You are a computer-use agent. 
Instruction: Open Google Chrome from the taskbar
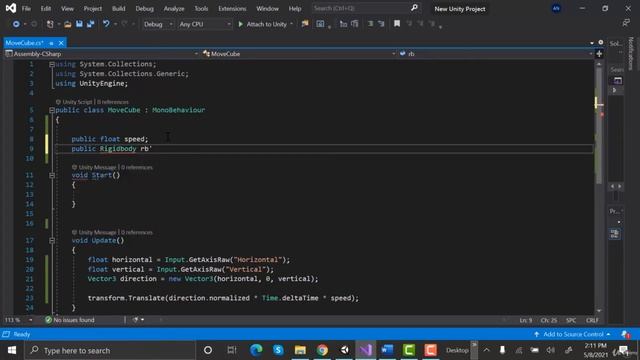pyautogui.click(x=322, y=350)
